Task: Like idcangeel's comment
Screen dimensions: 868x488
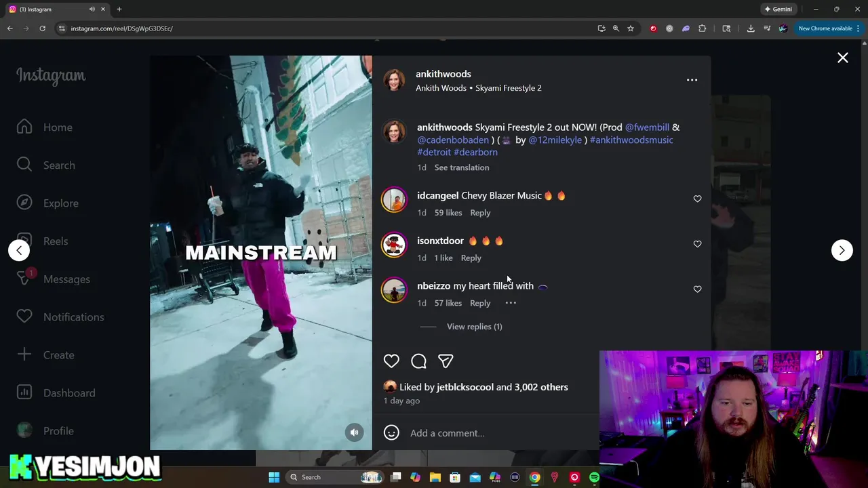Action: tap(697, 199)
